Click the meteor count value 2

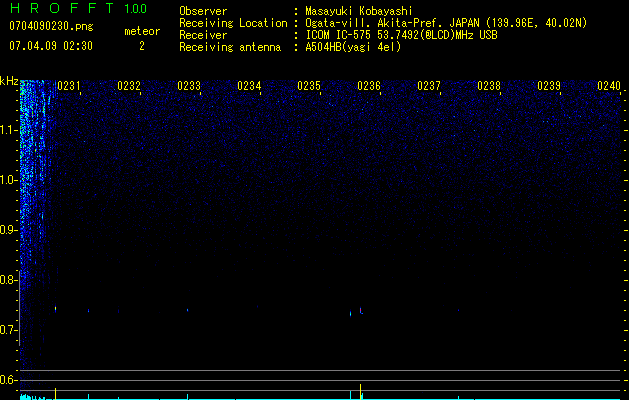click(142, 46)
